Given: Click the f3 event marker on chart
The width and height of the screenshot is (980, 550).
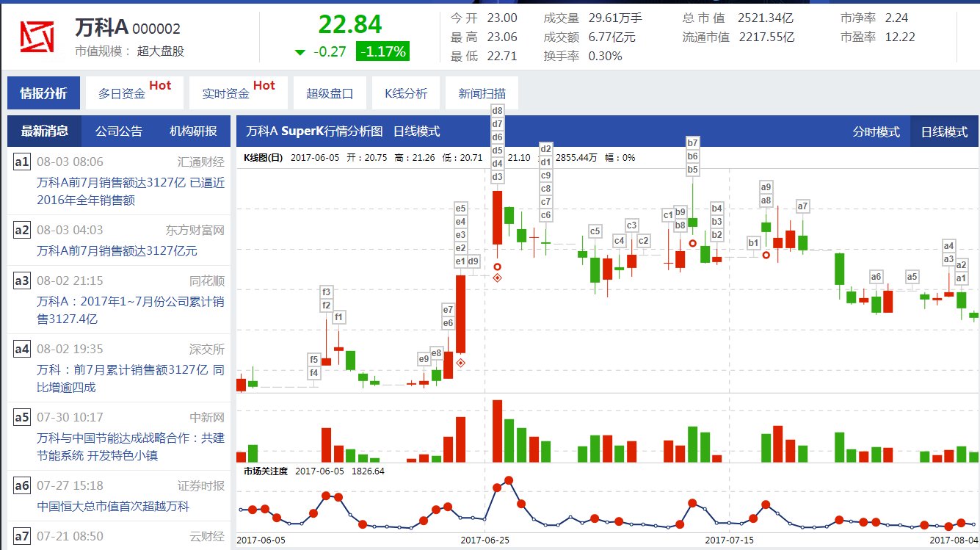Looking at the screenshot, I should click(327, 292).
